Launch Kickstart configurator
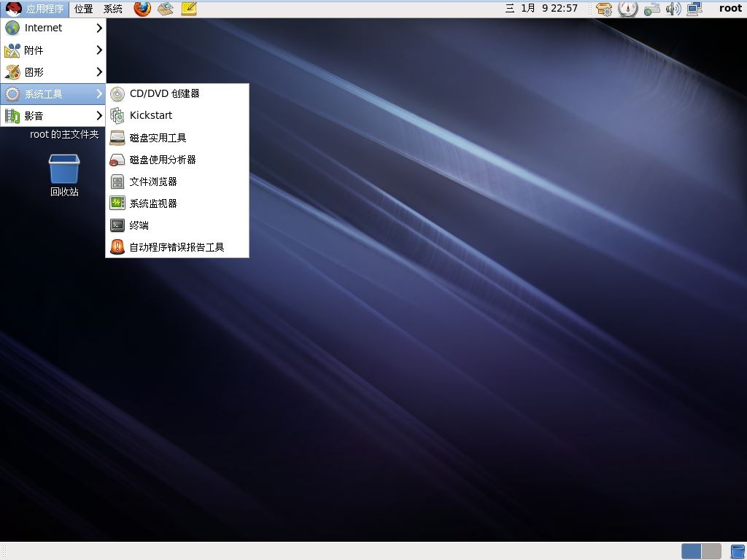This screenshot has height=560, width=747. point(177,115)
